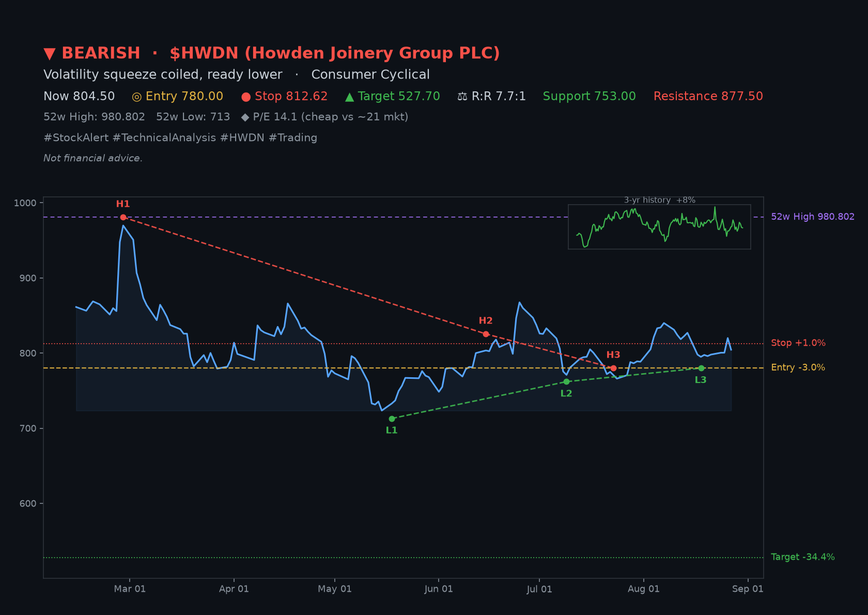Click the purple '52w High 980.802' line label
The image size is (868, 615).
[x=813, y=217]
